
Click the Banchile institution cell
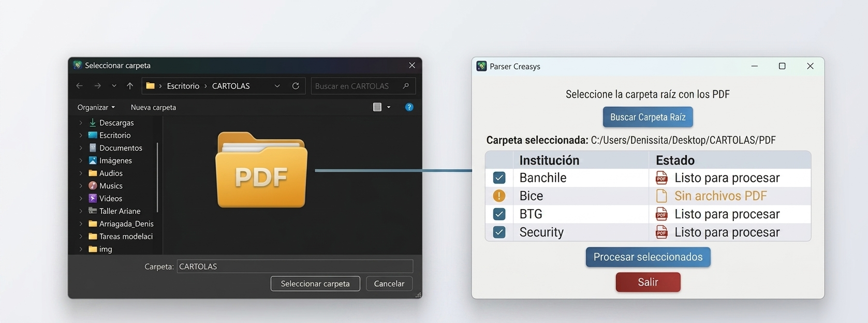click(581, 178)
